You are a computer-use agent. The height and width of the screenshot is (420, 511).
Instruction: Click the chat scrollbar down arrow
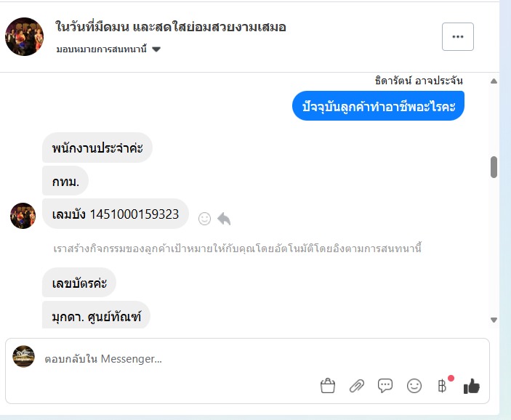[x=494, y=320]
